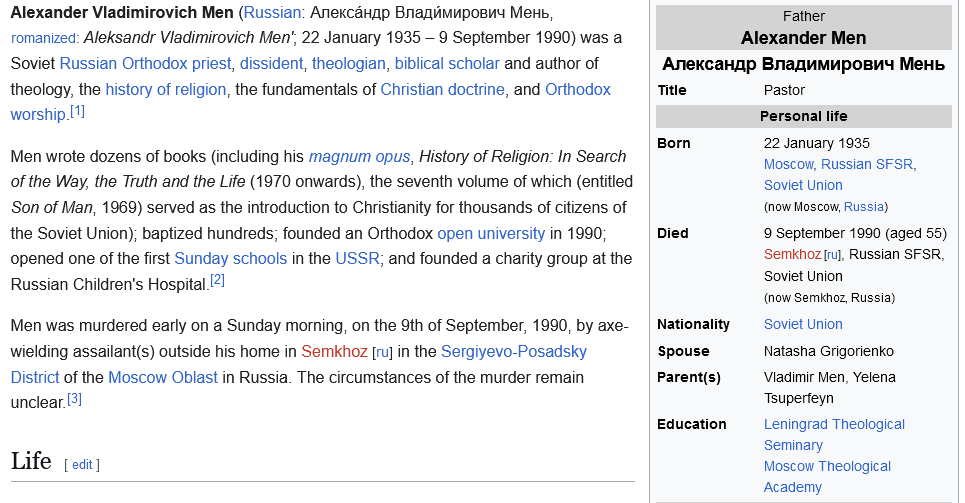Visit the Moscow Oblast link
This screenshot has width=965, height=503.
coord(163,377)
